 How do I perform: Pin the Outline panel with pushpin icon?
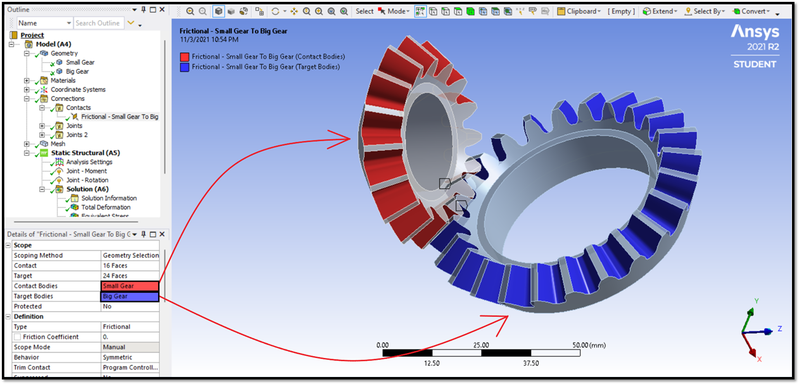[x=143, y=10]
